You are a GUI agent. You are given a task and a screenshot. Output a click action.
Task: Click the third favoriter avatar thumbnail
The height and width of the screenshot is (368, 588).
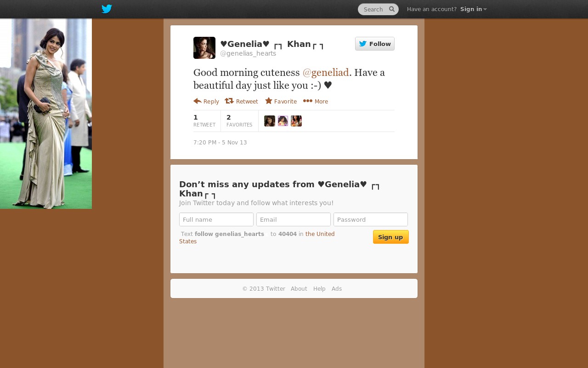point(296,121)
